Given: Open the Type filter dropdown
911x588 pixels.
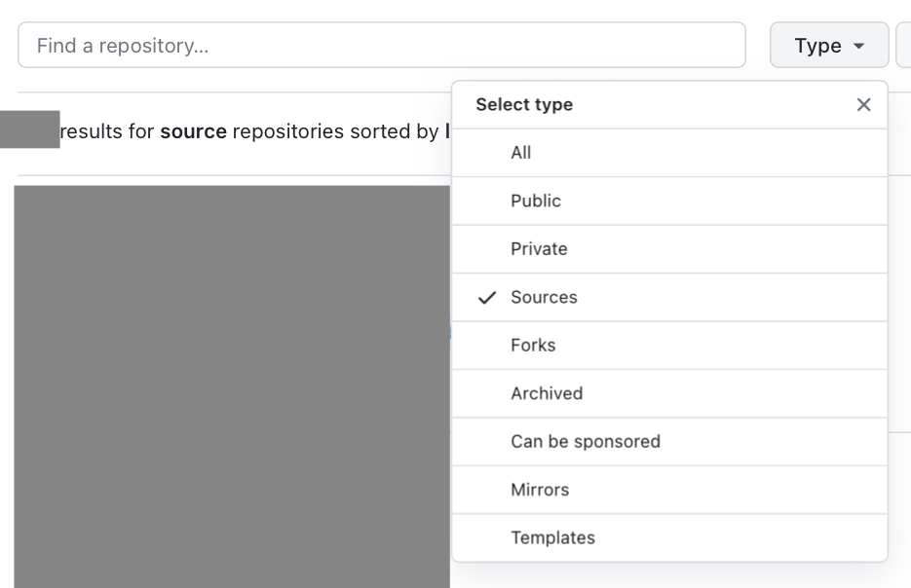Looking at the screenshot, I should point(829,45).
